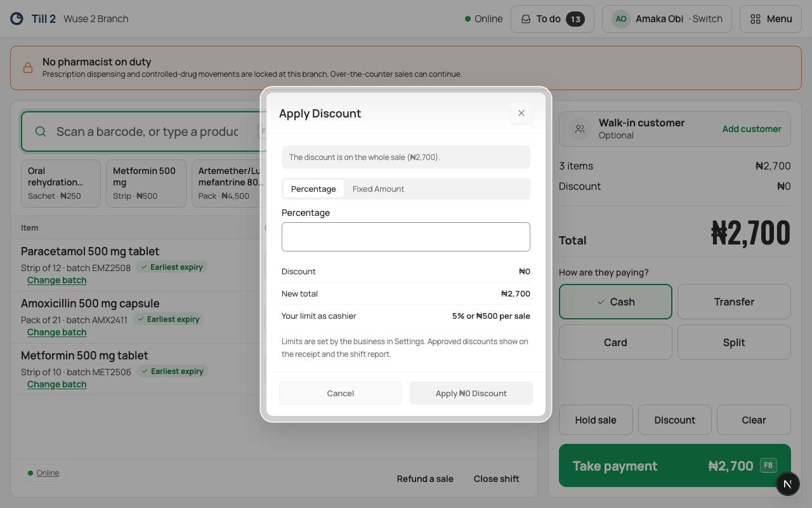Image resolution: width=812 pixels, height=508 pixels.
Task: Change batch for Metformin 500 mg tablet
Action: pos(56,384)
